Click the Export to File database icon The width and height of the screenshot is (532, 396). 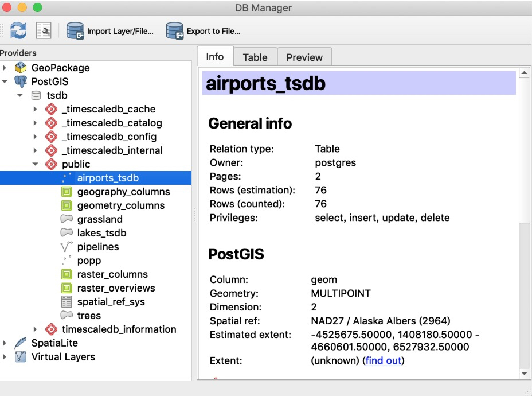click(x=175, y=31)
